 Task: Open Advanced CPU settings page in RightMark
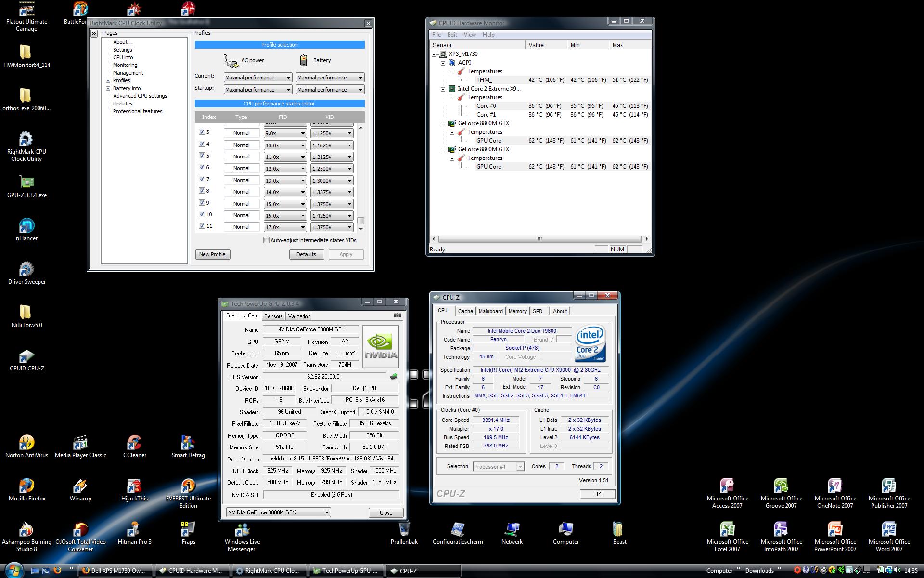point(140,96)
